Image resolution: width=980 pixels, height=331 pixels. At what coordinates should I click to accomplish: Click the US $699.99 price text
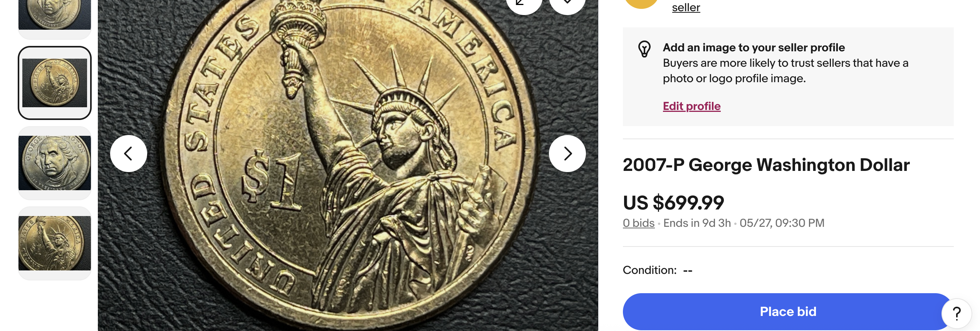[673, 203]
